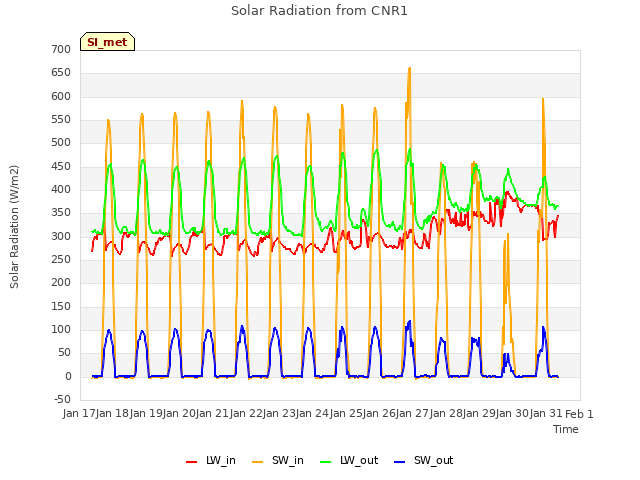640x480 pixels.
Task: Click the Jan 27 x-axis tick label
Action: [413, 413]
